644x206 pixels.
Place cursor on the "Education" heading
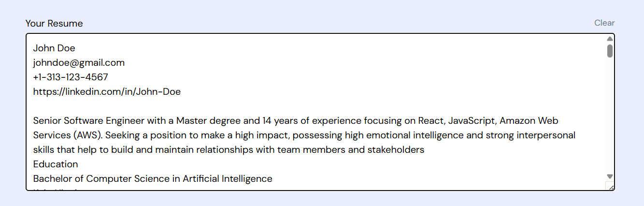tap(56, 164)
